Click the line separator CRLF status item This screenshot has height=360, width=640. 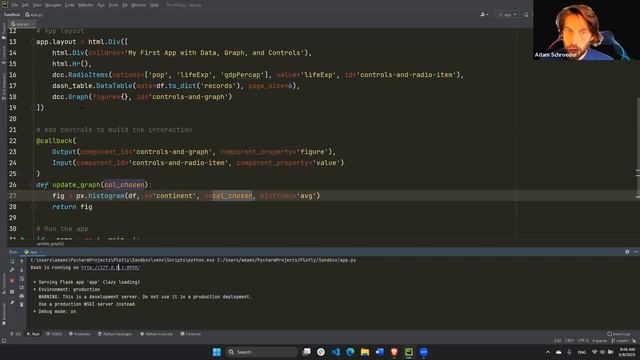coord(569,341)
